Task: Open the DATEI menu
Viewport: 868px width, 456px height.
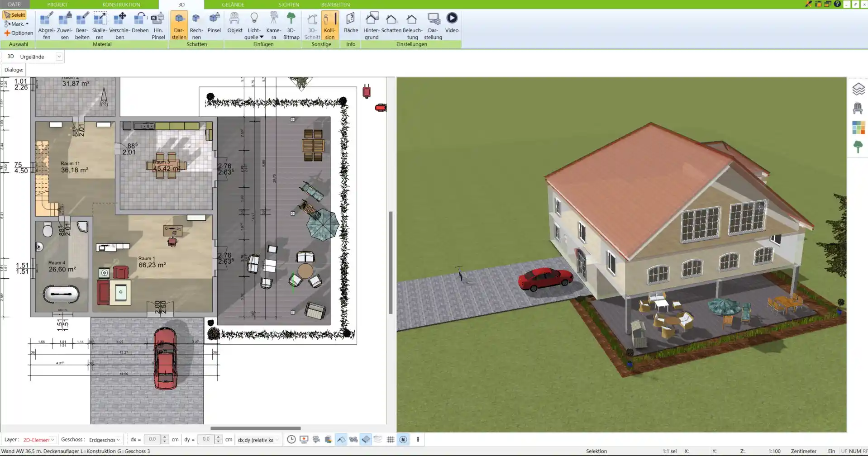Action: [15, 5]
